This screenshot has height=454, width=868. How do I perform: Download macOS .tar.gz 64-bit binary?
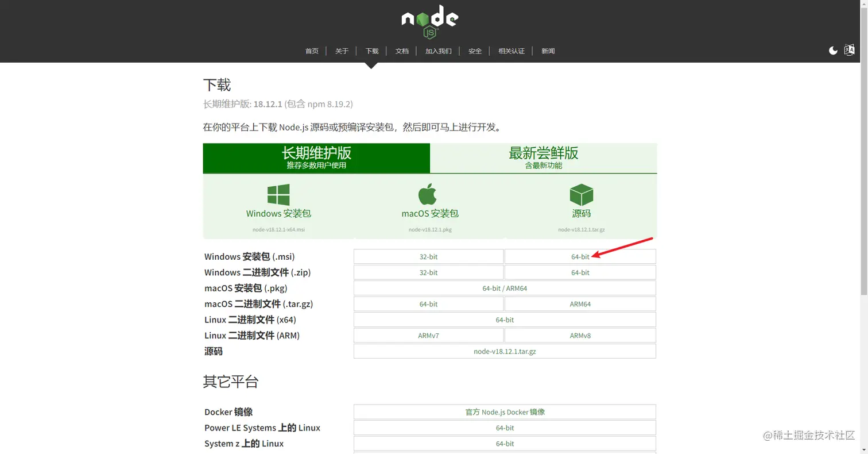(x=428, y=304)
